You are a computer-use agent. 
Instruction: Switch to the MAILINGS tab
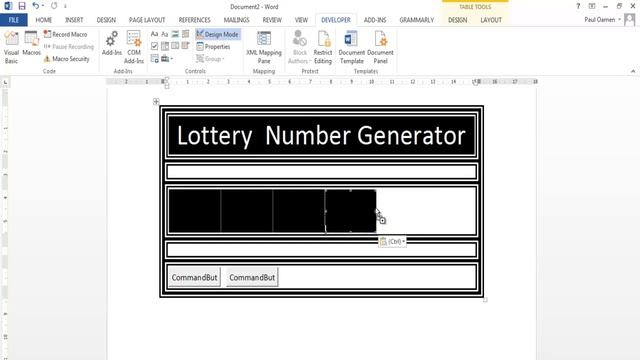point(236,20)
